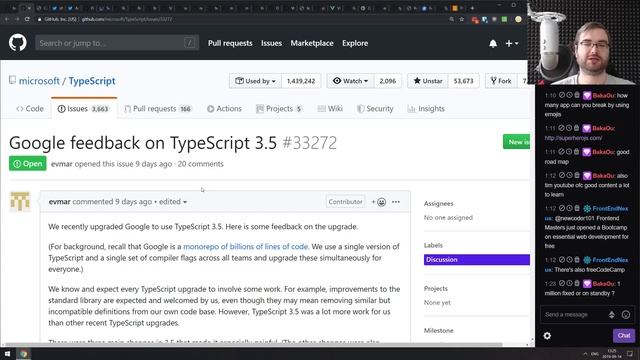This screenshot has height=360, width=640.
Task: Follow the 'monorepo of billions of lines of code' link
Action: [246, 247]
